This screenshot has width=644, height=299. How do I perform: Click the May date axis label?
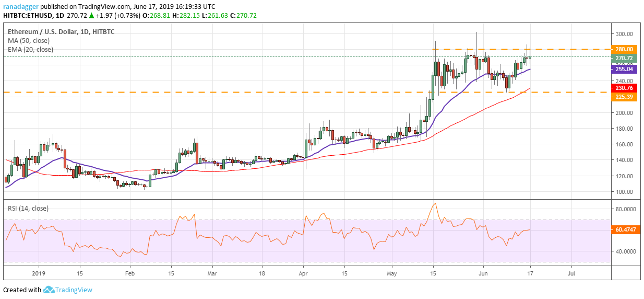(393, 273)
